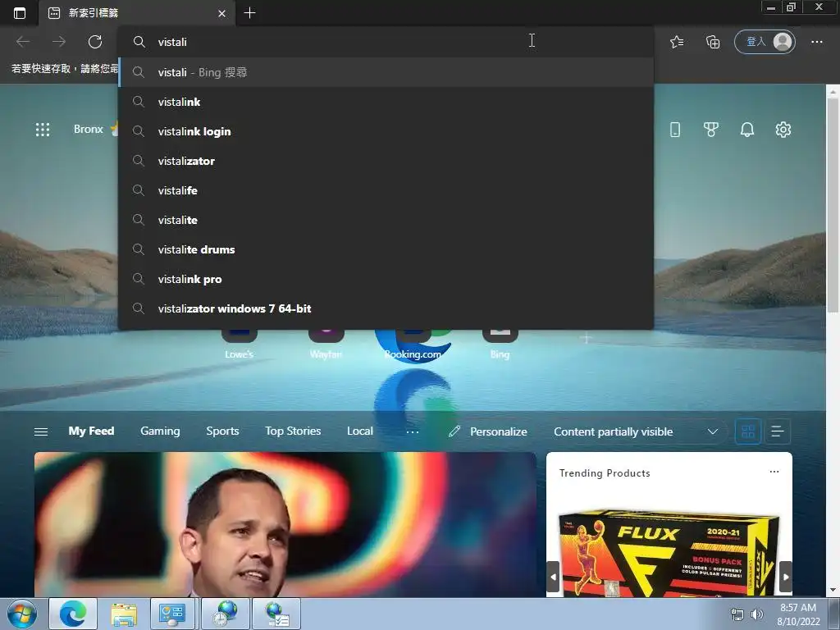840x630 pixels.
Task: Click the network tray icon
Action: 737,614
